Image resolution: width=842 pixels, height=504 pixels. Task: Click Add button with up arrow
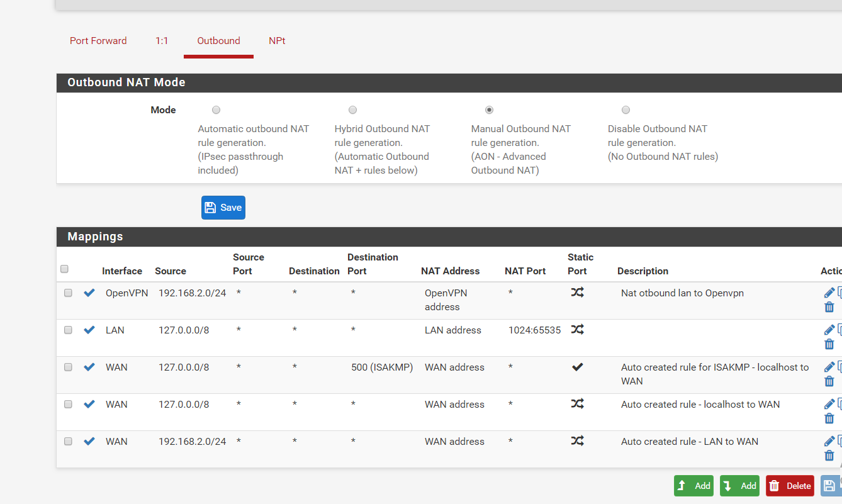tap(693, 486)
